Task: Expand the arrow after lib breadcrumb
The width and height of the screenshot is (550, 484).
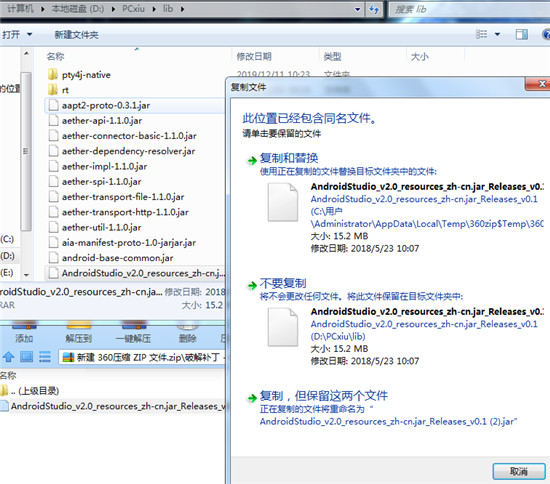Action: point(182,9)
